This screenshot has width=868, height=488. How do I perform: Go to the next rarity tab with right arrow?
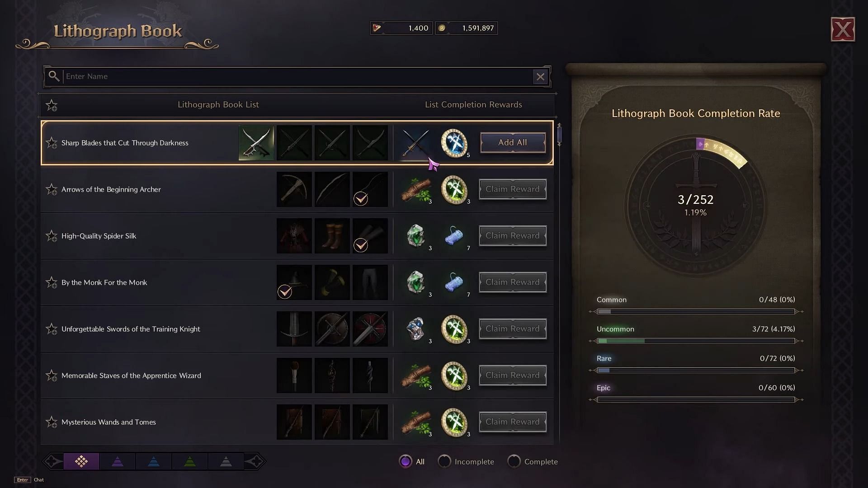tap(255, 461)
